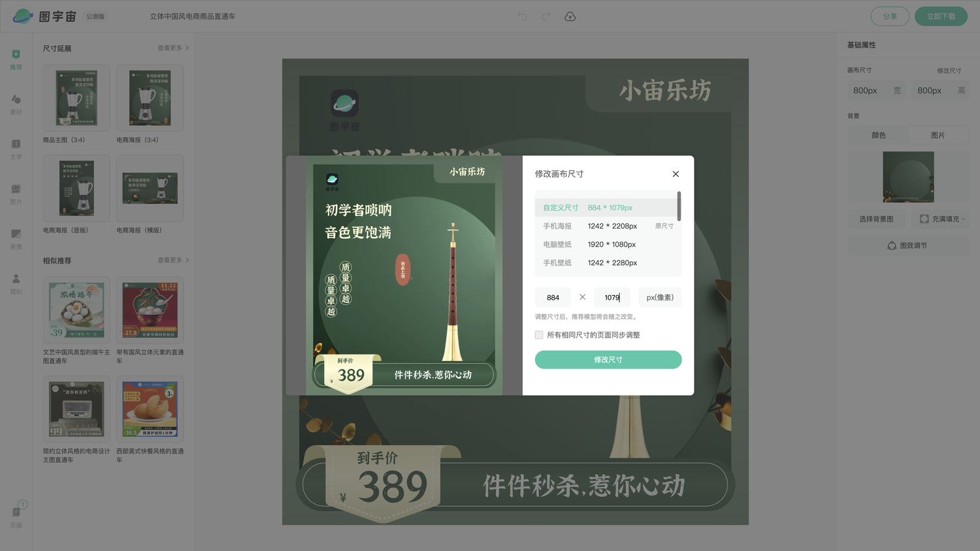Open the 文字 sidebar panel

16,150
